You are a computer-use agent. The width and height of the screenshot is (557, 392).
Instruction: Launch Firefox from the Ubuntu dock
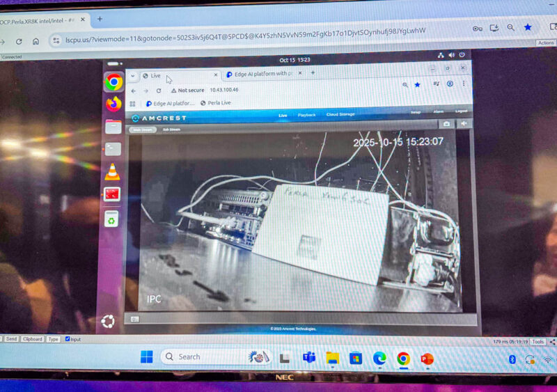(113, 104)
